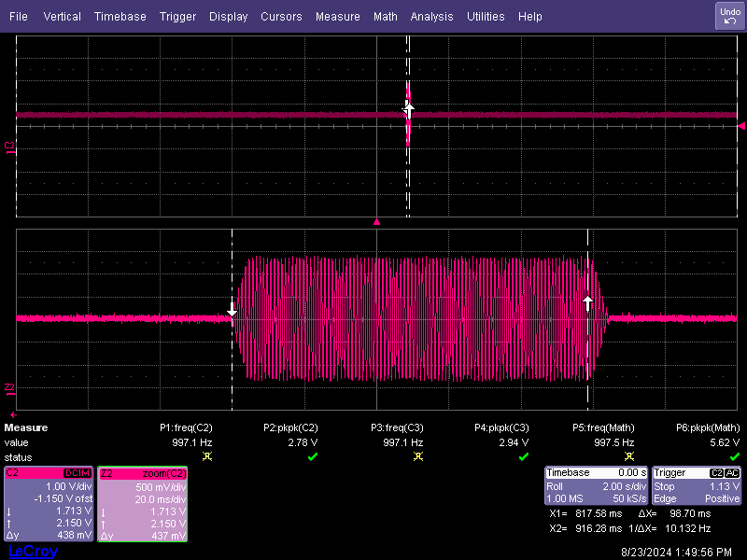Screen dimensions: 747x560
Task: Open the Measure menu
Action: click(x=337, y=16)
